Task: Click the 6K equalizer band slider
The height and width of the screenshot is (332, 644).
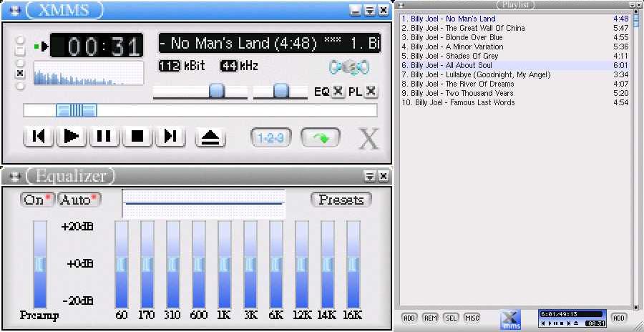Action: tap(276, 264)
